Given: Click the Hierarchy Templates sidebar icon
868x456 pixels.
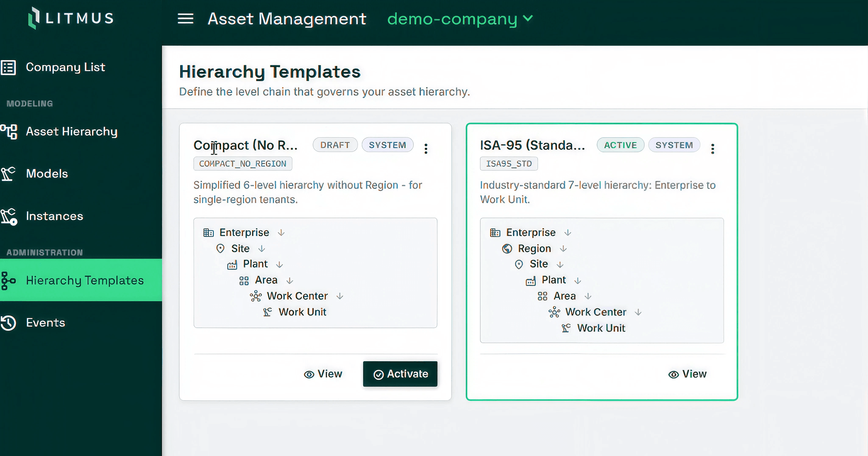Looking at the screenshot, I should tap(9, 281).
